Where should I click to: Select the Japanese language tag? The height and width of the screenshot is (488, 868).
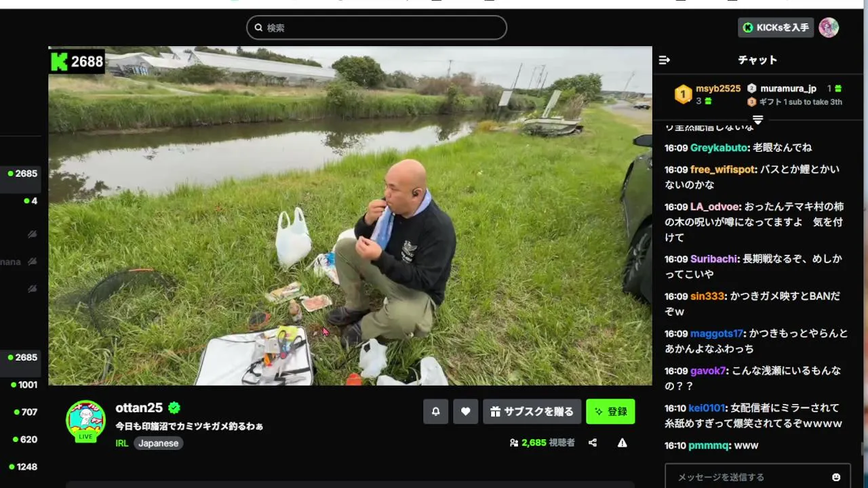[158, 443]
